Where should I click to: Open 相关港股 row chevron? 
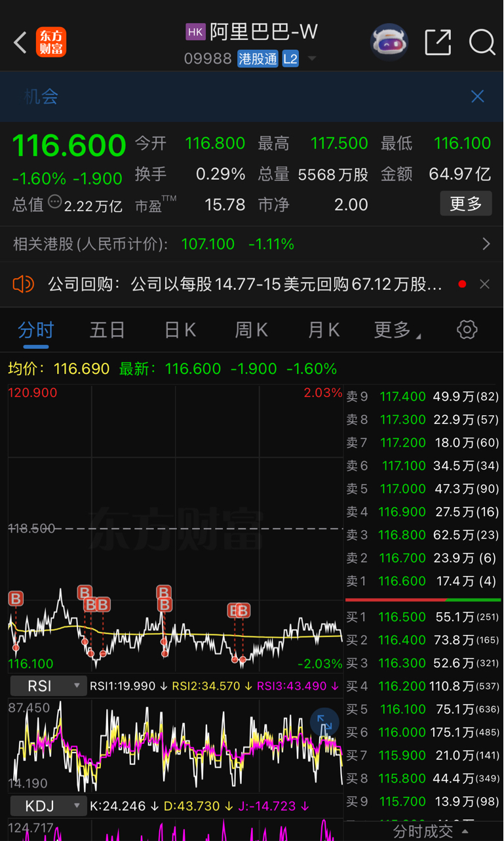coord(486,244)
